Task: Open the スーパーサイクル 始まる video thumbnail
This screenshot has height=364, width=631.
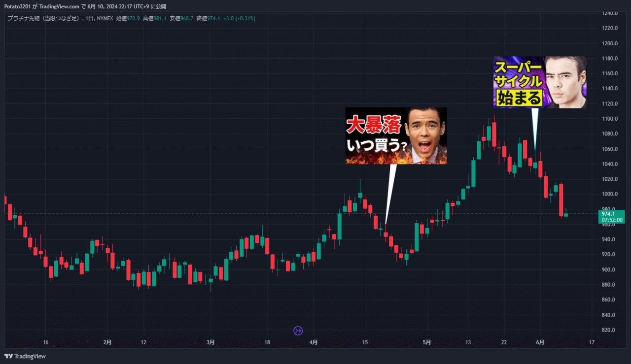Action: click(x=540, y=82)
